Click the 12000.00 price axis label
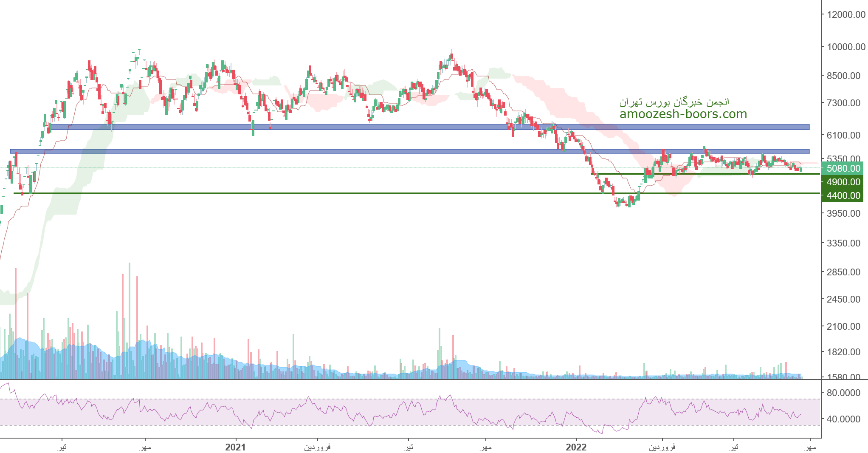This screenshot has height=453, width=868. pyautogui.click(x=845, y=14)
